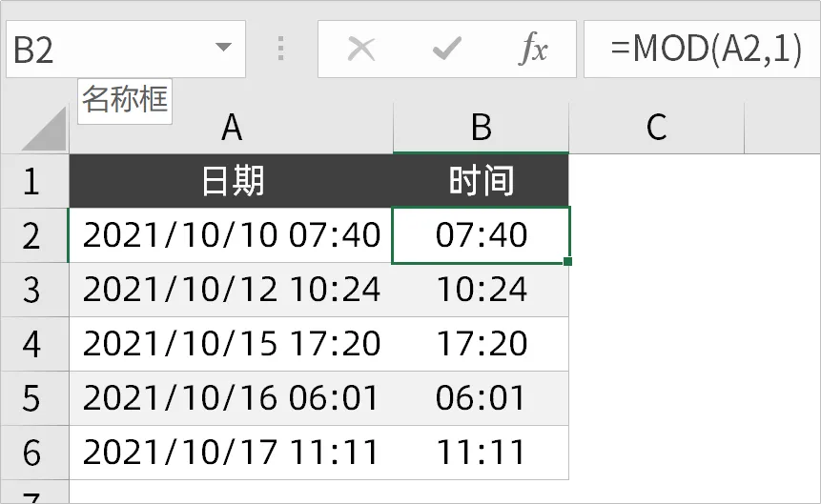Open Insert Function fx dialog
This screenshot has height=504, width=821.
533,50
